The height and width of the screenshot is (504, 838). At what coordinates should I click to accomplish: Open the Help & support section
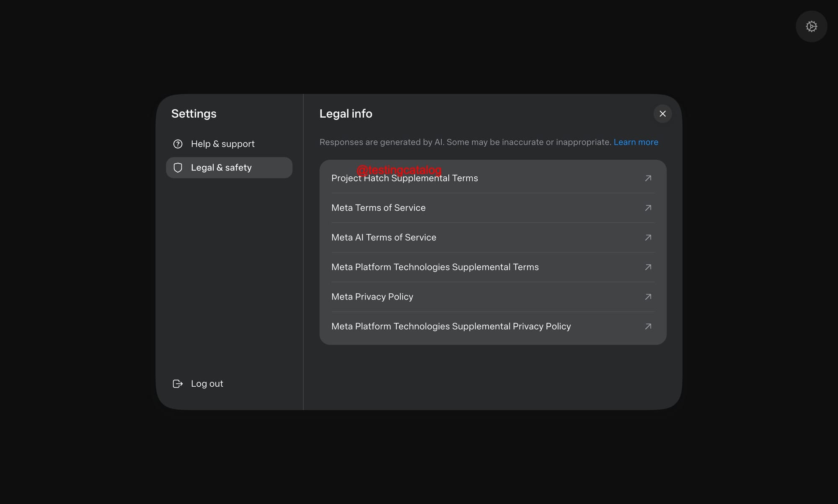pyautogui.click(x=229, y=144)
